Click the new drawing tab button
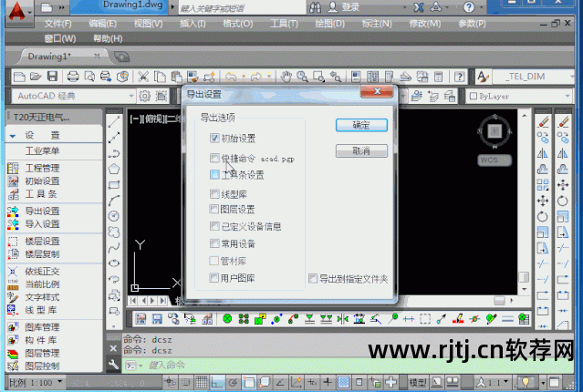 121,57
